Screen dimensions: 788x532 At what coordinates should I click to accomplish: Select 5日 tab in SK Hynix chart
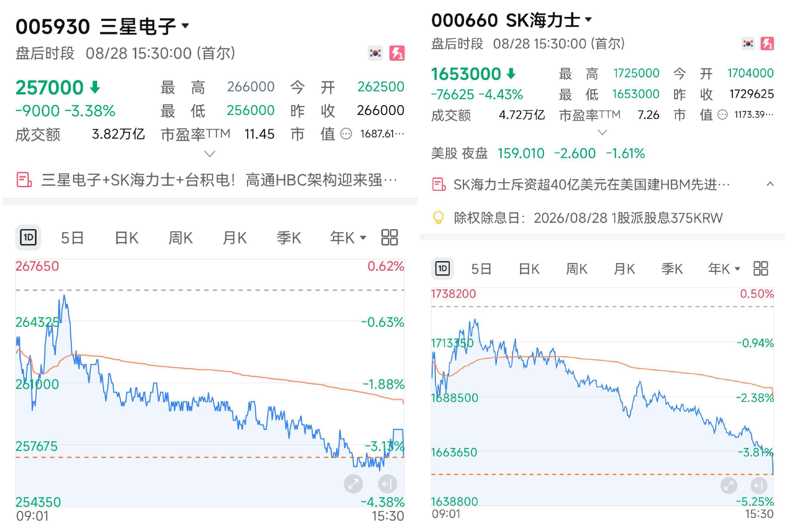tap(481, 269)
